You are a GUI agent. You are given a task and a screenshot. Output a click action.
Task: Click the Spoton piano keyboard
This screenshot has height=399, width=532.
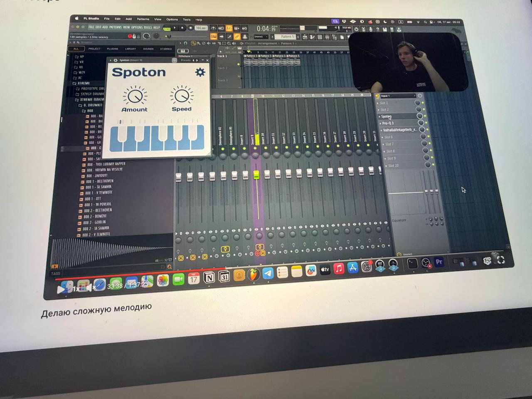[x=157, y=138]
